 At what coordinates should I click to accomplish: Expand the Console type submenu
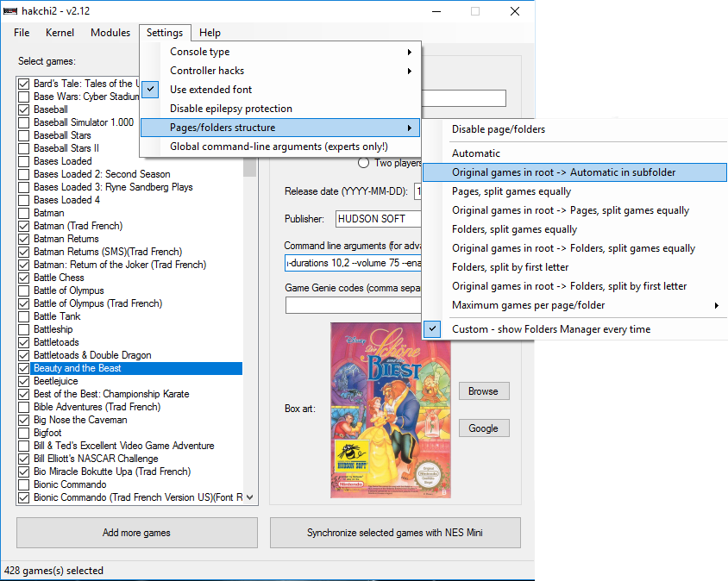click(280, 52)
